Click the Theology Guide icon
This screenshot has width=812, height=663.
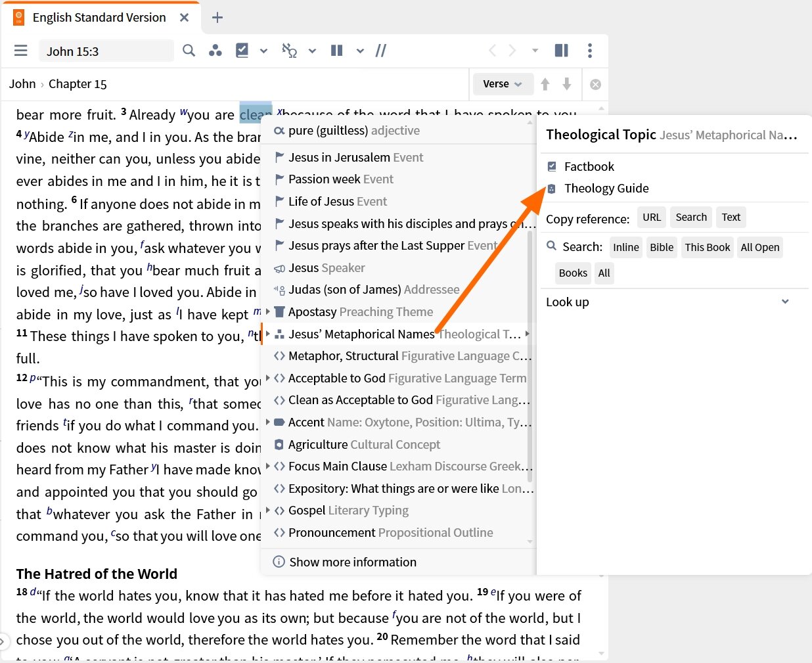click(x=552, y=189)
